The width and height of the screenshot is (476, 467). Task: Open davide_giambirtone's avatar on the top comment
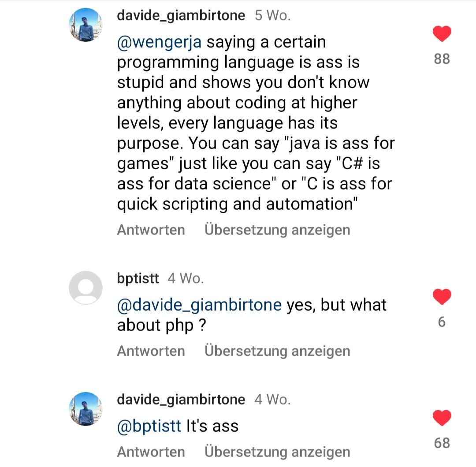(x=86, y=25)
